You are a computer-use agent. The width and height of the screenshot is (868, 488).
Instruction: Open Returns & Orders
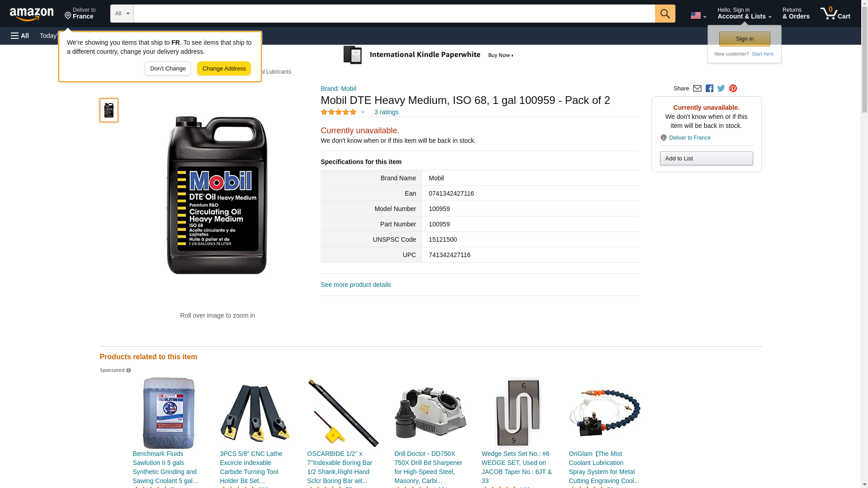pos(796,14)
